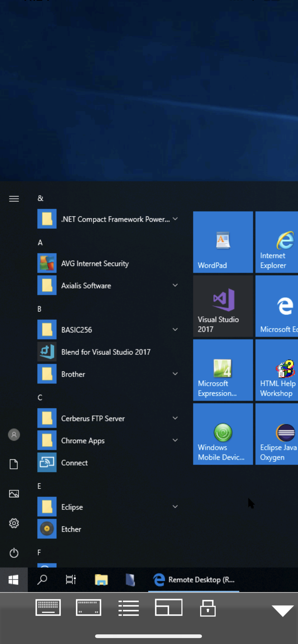Select Blend for Visual Studio 2017
The image size is (298, 644).
click(x=106, y=352)
